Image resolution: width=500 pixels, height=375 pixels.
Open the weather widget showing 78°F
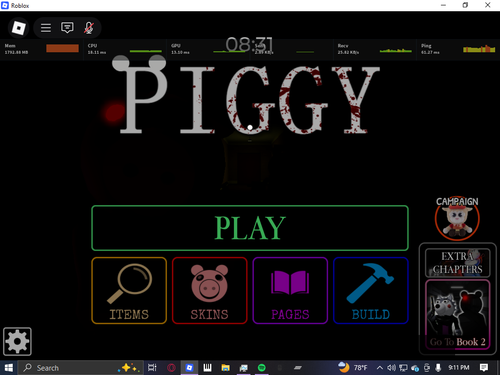[352, 367]
